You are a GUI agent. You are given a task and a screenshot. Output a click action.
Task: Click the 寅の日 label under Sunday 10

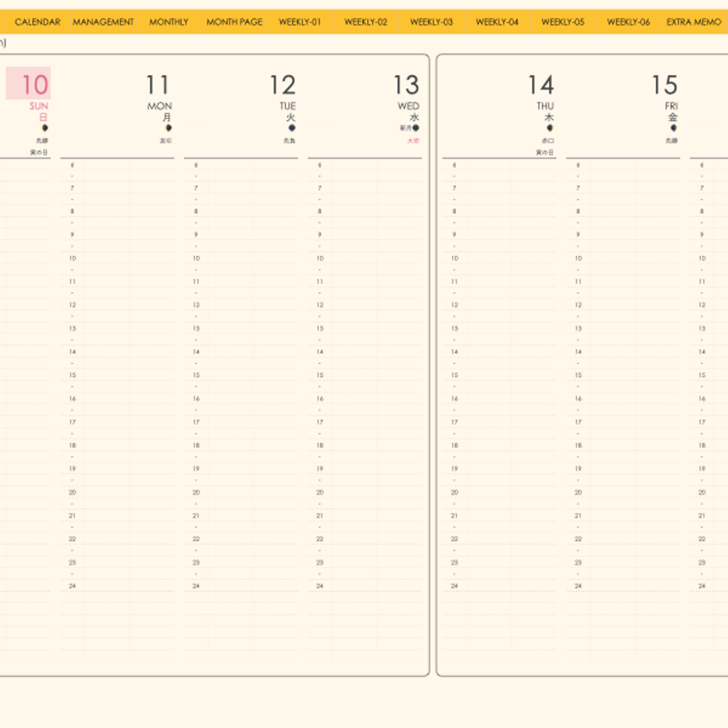point(39,152)
